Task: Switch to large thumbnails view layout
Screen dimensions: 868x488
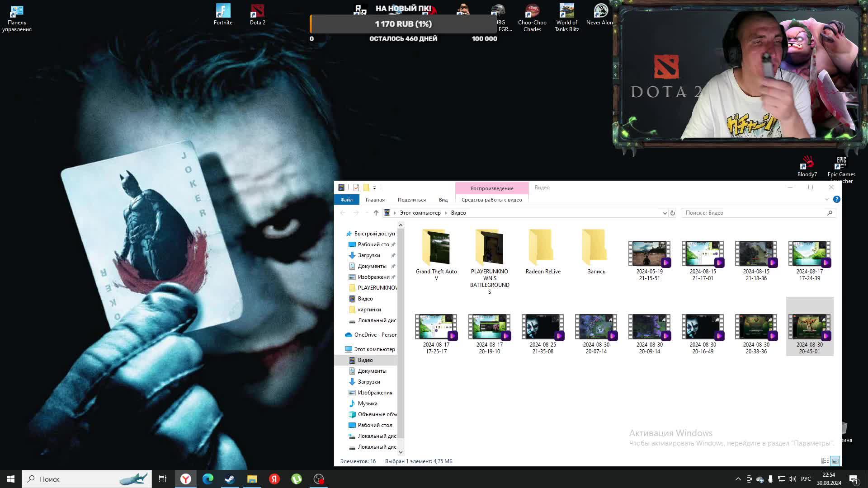Action: 835,461
